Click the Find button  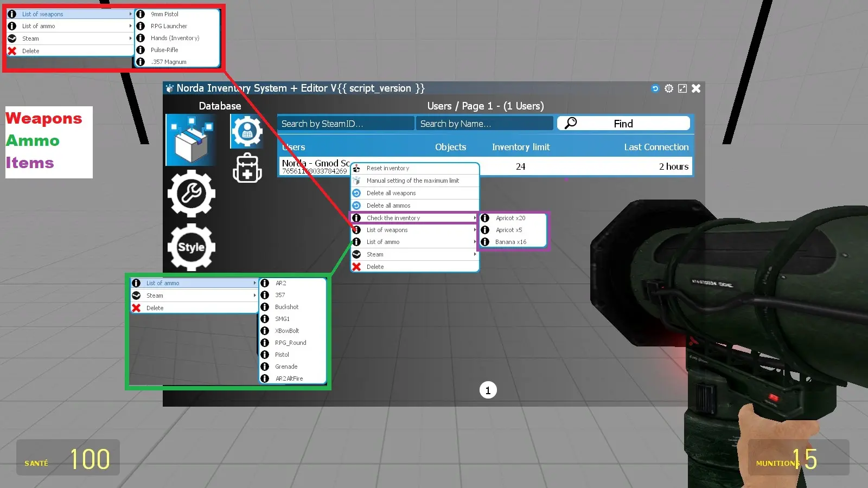coord(622,123)
